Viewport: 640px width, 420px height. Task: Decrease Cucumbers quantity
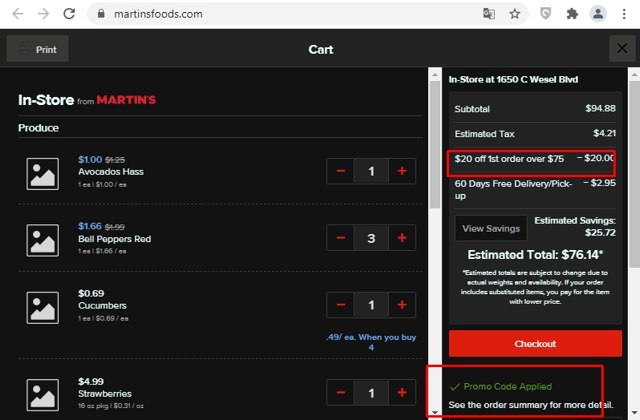coord(341,305)
